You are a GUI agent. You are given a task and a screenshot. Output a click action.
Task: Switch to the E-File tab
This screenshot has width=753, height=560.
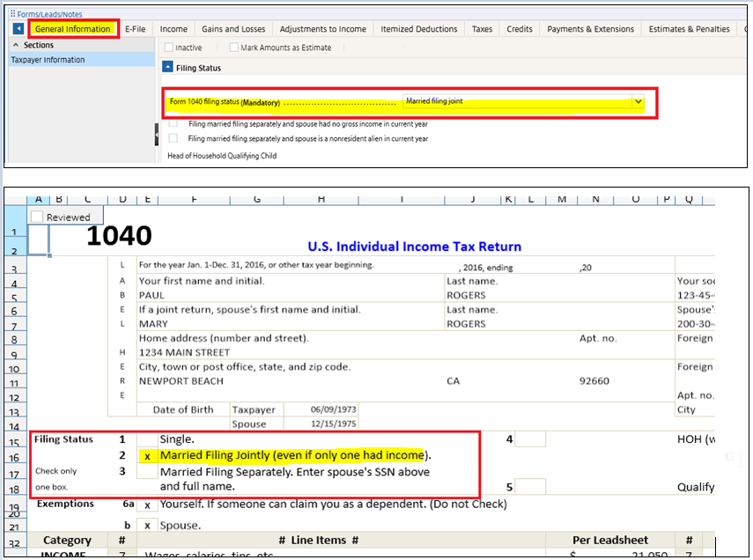[135, 29]
